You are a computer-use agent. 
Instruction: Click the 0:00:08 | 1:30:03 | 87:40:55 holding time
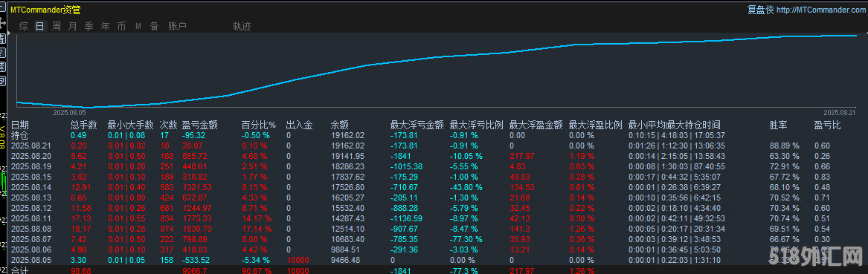tap(676, 166)
